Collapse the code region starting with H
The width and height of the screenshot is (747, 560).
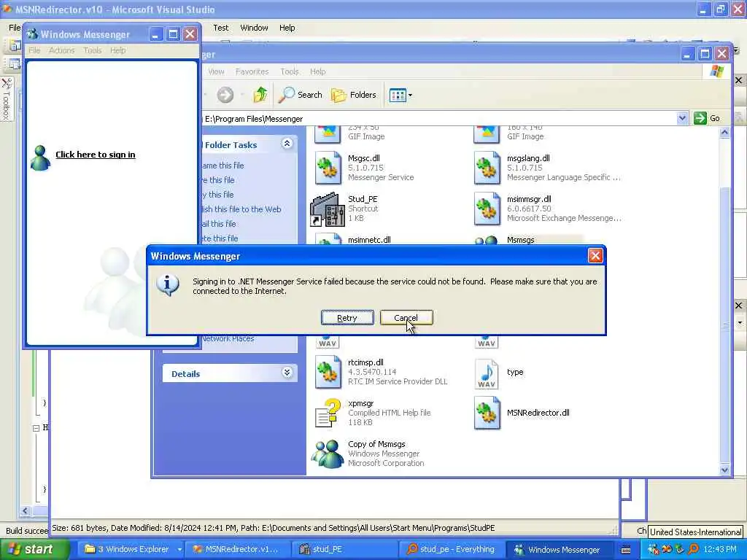36,428
